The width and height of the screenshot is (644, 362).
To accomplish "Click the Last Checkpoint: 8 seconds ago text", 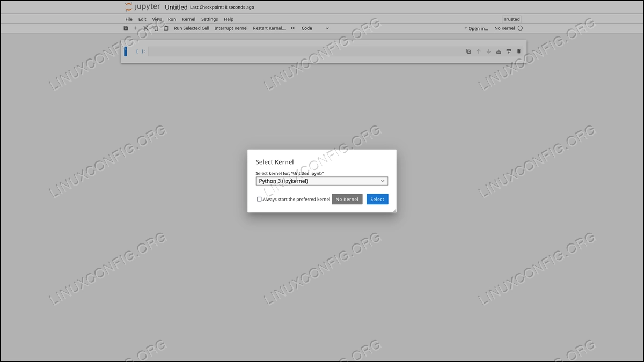I will point(222,8).
